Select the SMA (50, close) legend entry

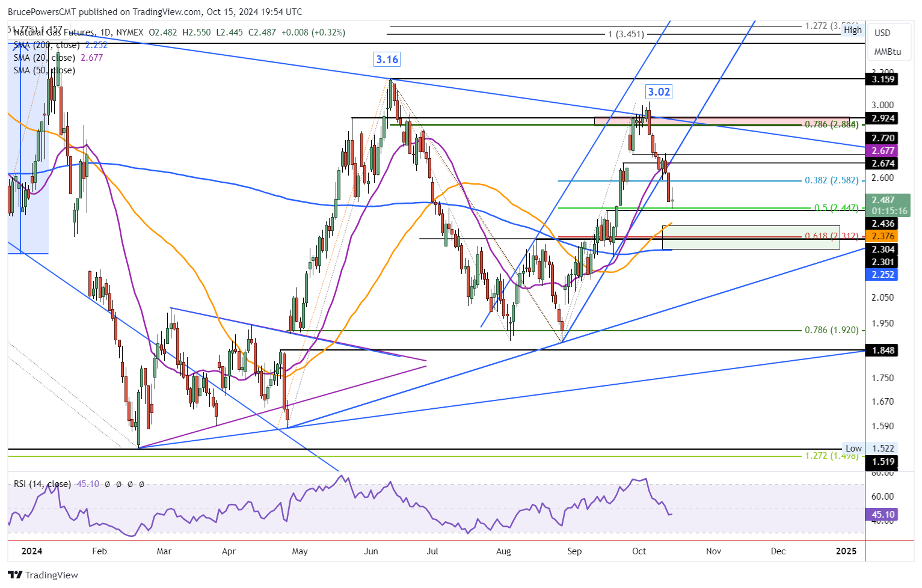(45, 70)
